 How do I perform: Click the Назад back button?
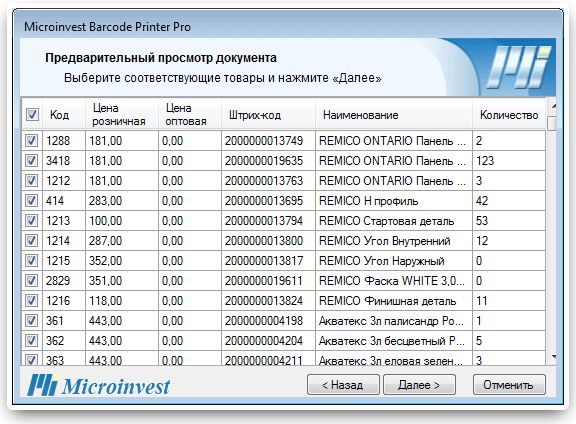pos(343,385)
